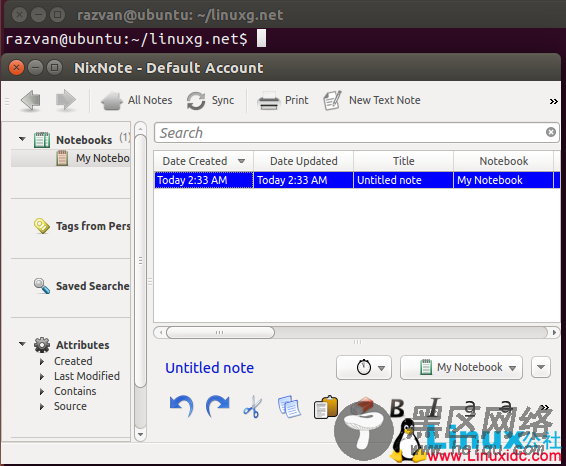The image size is (566, 466).
Task: Open All Notes home view
Action: point(136,100)
